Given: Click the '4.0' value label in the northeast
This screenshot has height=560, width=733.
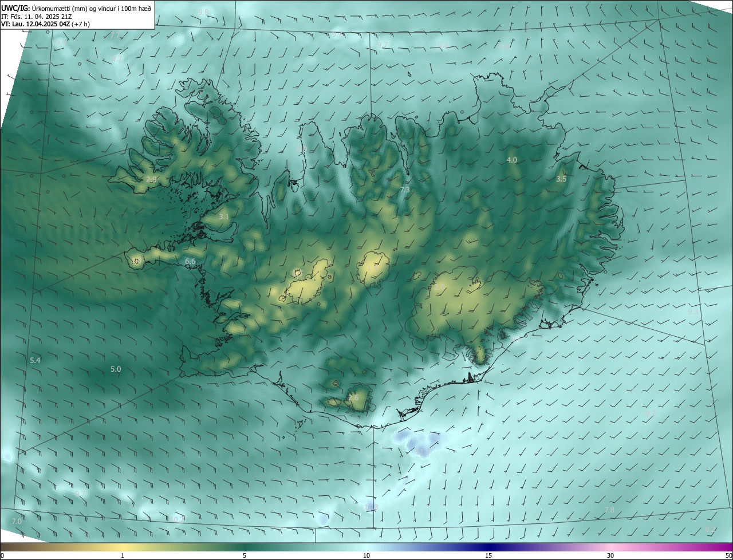Looking at the screenshot, I should click(512, 160).
